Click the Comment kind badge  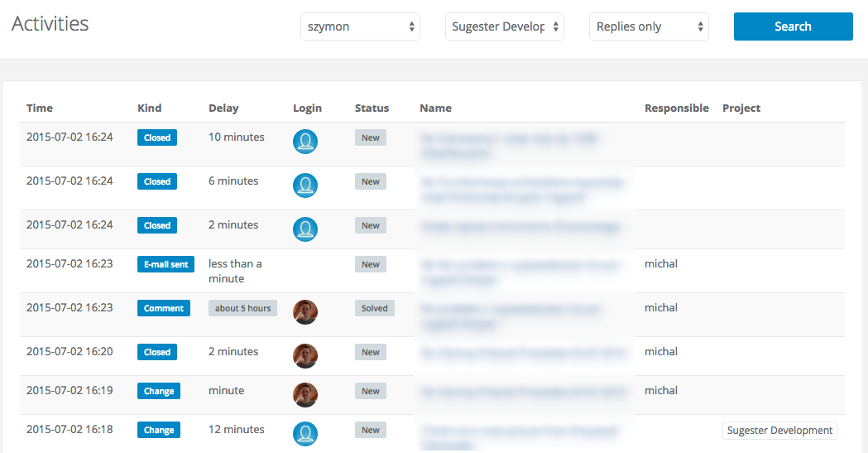164,308
